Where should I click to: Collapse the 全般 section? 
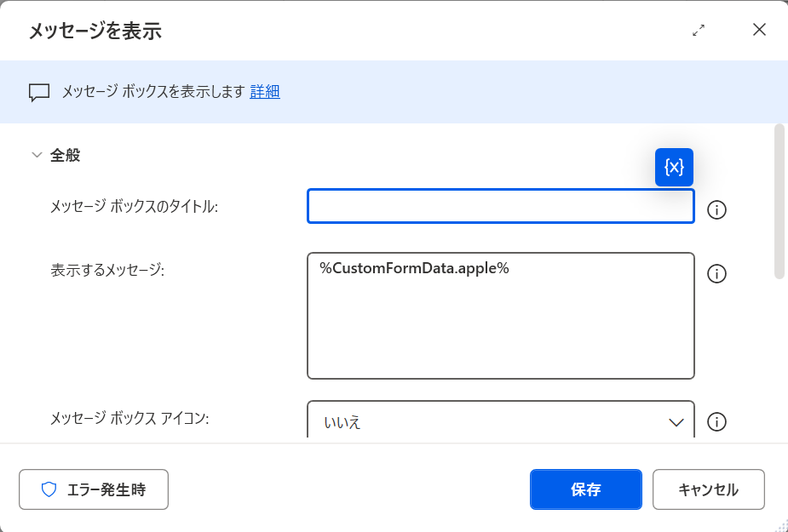point(37,155)
